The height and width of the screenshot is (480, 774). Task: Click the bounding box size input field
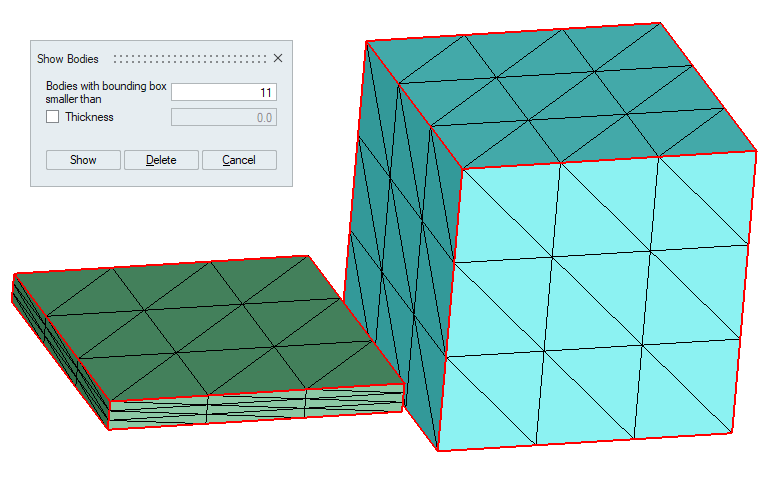tap(223, 92)
